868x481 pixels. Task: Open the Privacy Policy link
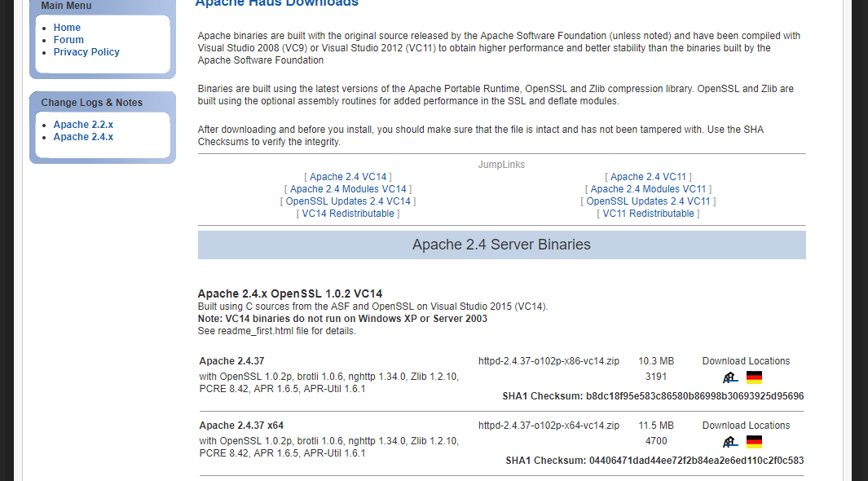(x=86, y=52)
